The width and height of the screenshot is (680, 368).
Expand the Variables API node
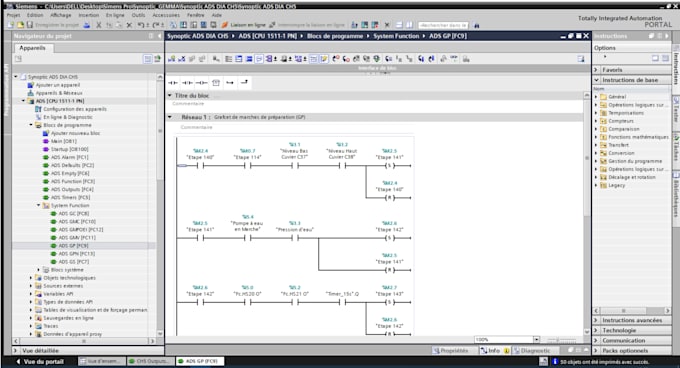pyautogui.click(x=31, y=294)
